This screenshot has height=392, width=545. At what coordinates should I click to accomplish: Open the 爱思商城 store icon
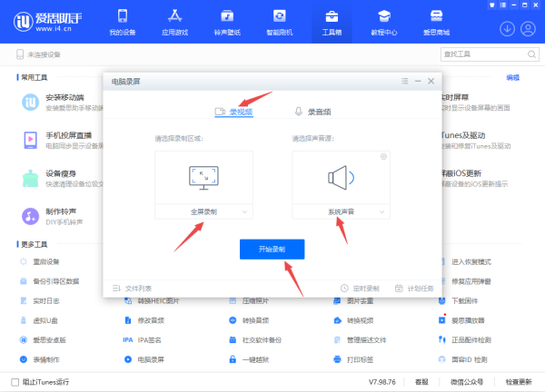click(x=436, y=16)
